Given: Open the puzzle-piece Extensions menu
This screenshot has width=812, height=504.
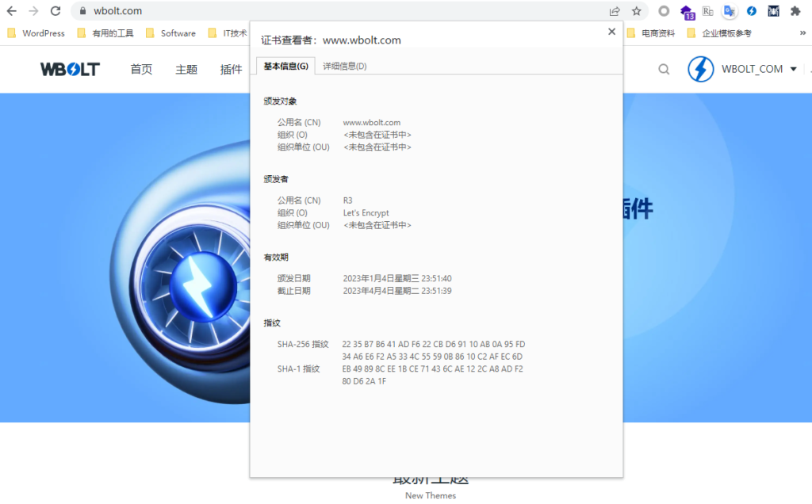Looking at the screenshot, I should point(795,11).
